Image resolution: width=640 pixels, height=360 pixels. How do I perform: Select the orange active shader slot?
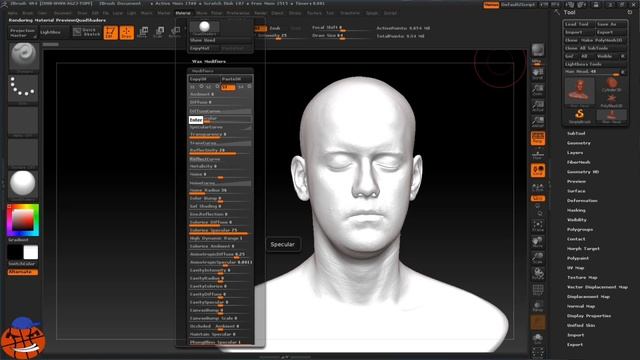[x=228, y=87]
